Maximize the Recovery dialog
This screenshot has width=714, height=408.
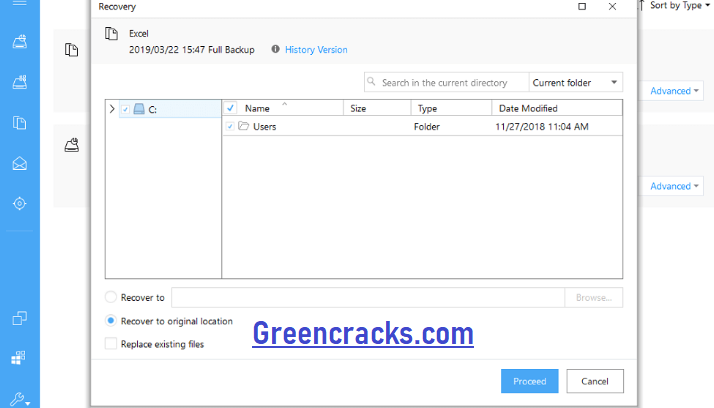click(582, 6)
